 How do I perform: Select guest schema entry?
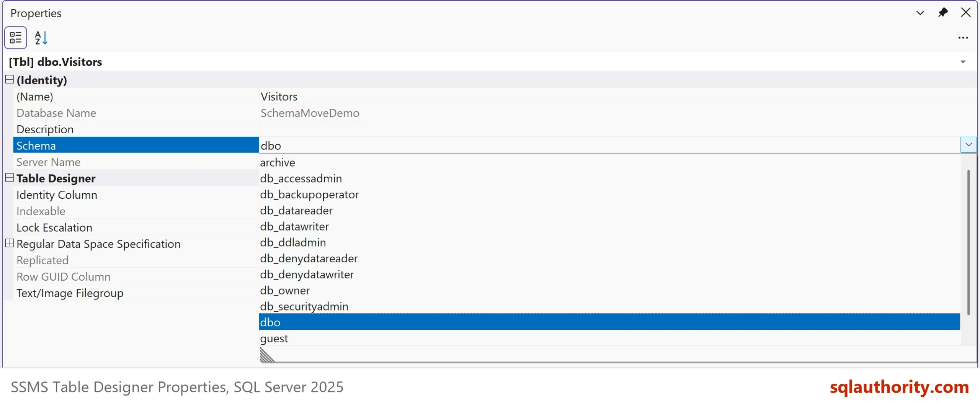click(609, 338)
